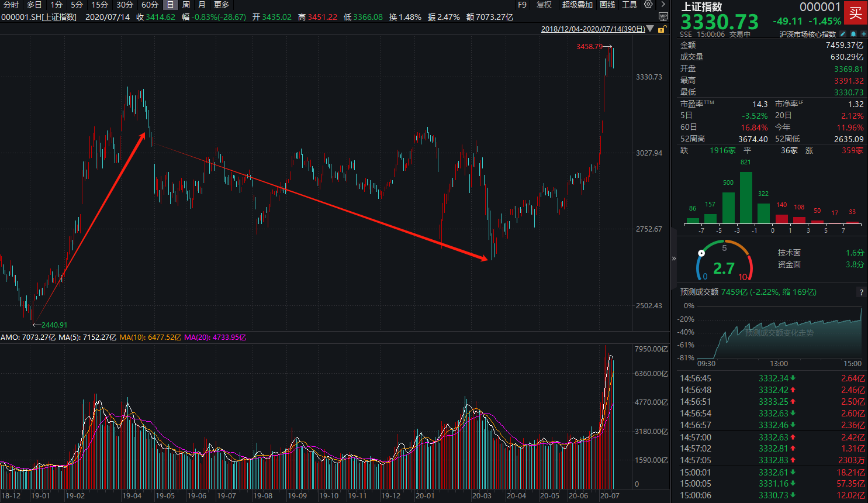This screenshot has height=503, width=868.
Task: Click the sentiment gauge score dial
Action: pyautogui.click(x=724, y=261)
